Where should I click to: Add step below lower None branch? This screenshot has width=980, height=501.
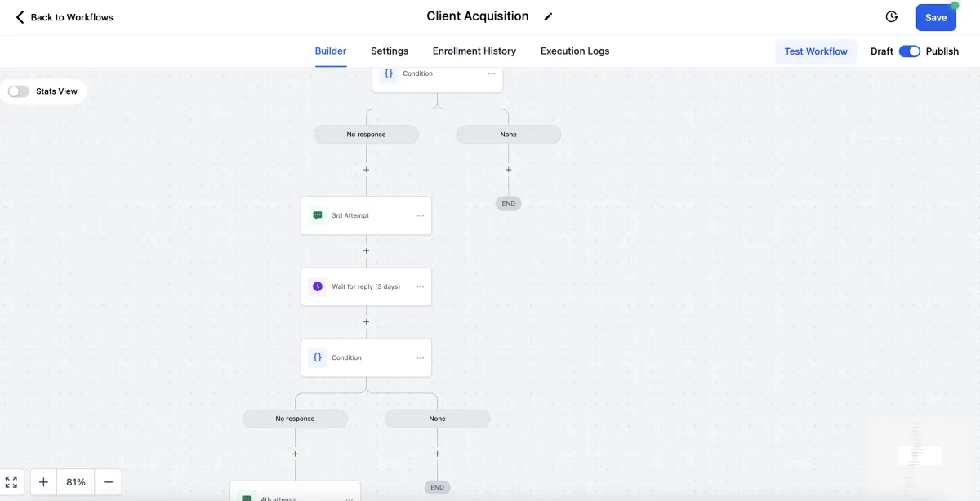tap(437, 454)
